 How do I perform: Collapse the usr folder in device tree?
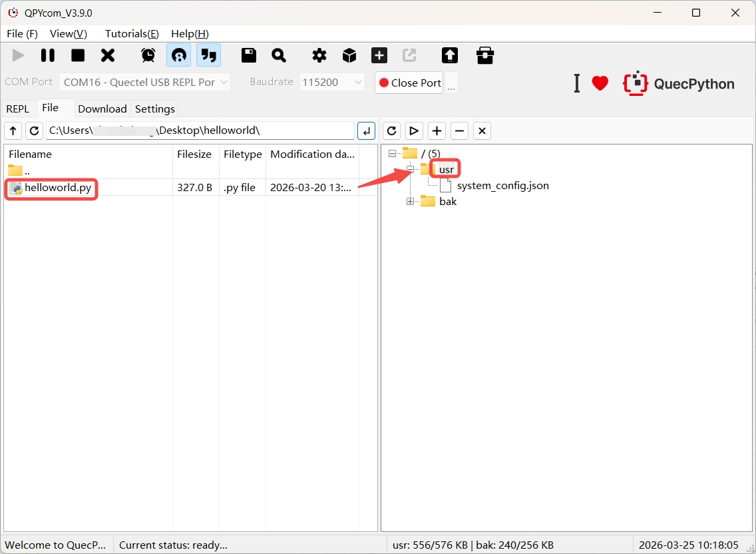point(410,170)
